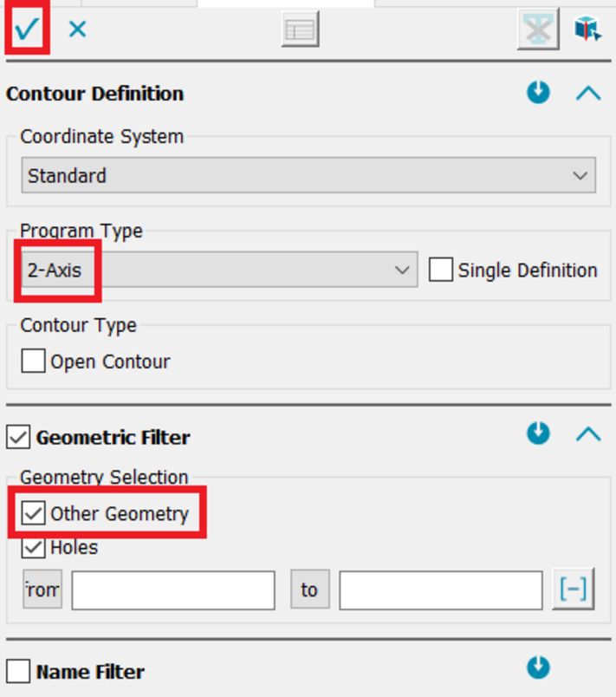The height and width of the screenshot is (697, 616).
Task: Collapse the Geometric Filter section
Action: [x=588, y=433]
